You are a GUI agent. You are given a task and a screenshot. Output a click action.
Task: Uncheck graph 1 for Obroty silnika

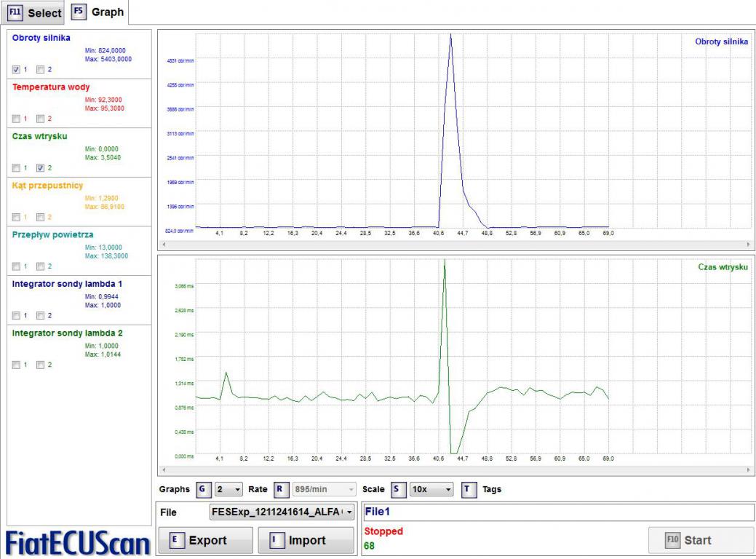[x=17, y=69]
